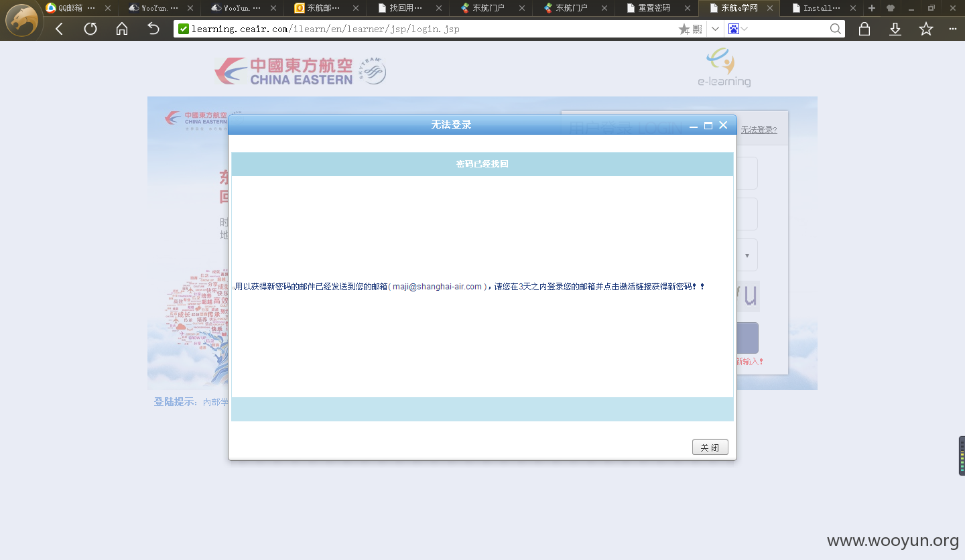Click the search magnifier icon

coord(835,29)
